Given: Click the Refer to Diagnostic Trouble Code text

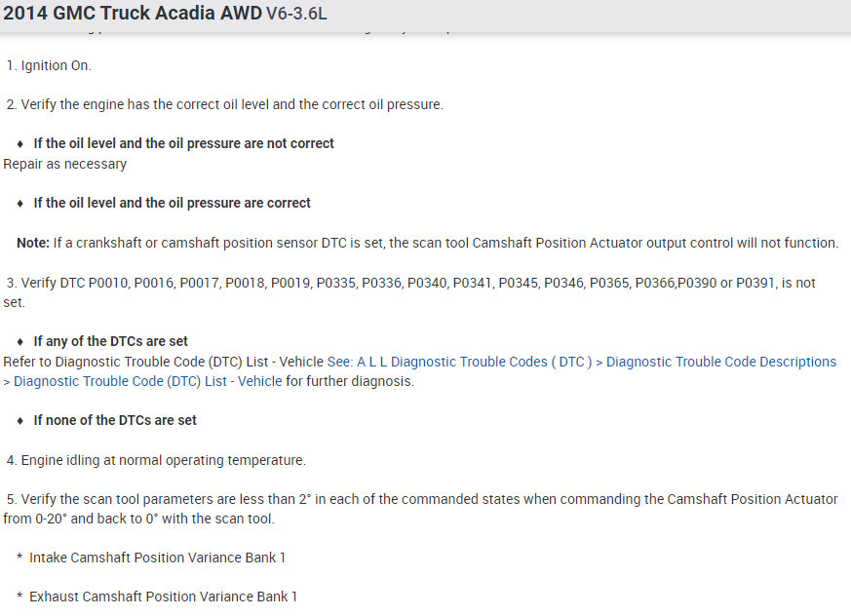Looking at the screenshot, I should [x=164, y=362].
